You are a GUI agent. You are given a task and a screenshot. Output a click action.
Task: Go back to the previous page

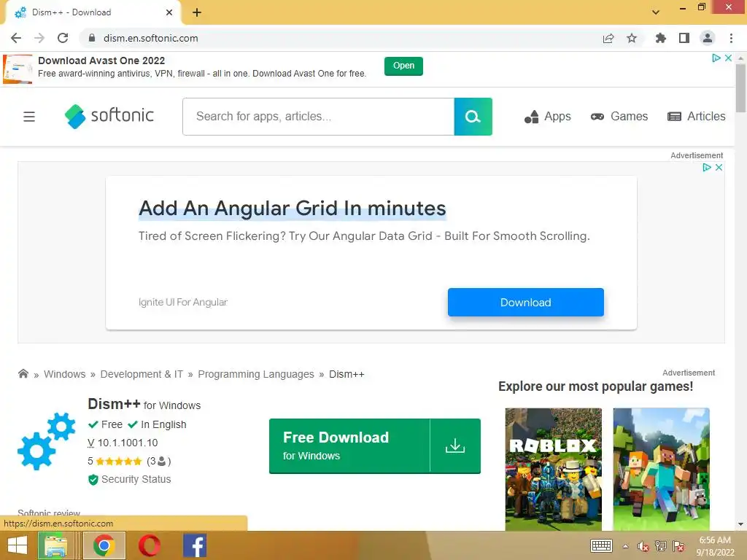pos(16,38)
